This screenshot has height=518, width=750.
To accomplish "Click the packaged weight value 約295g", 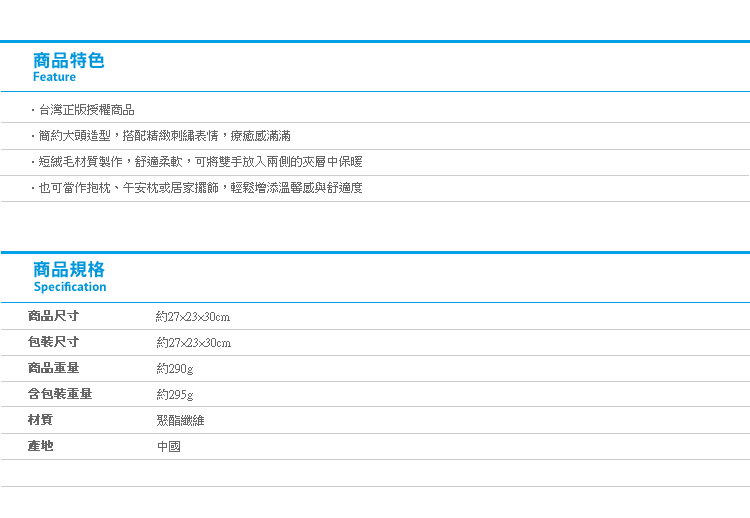I will pyautogui.click(x=175, y=395).
